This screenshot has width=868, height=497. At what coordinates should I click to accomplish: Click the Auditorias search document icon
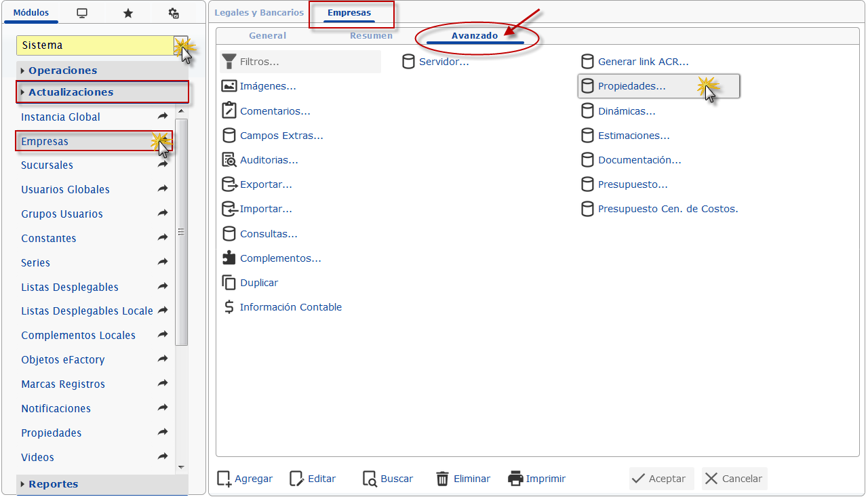coord(229,160)
